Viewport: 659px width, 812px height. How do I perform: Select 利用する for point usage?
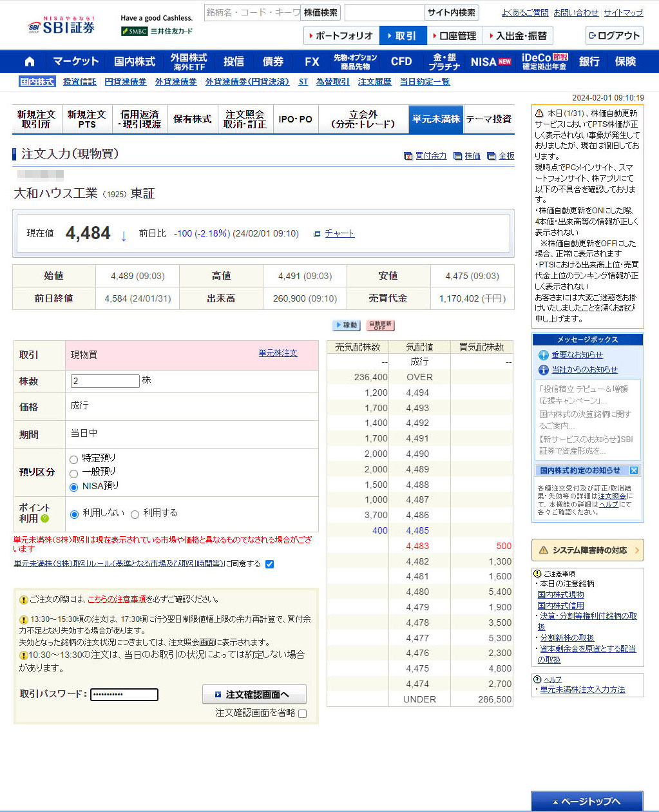click(x=135, y=514)
